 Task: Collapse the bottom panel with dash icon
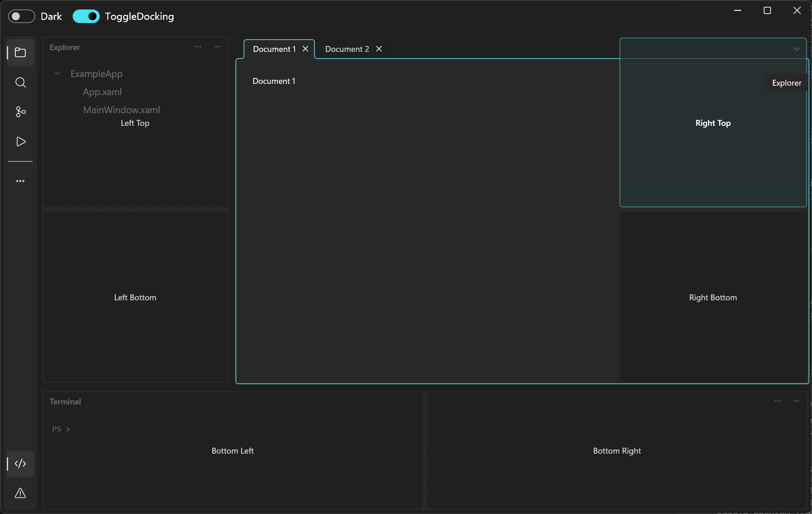pyautogui.click(x=796, y=401)
